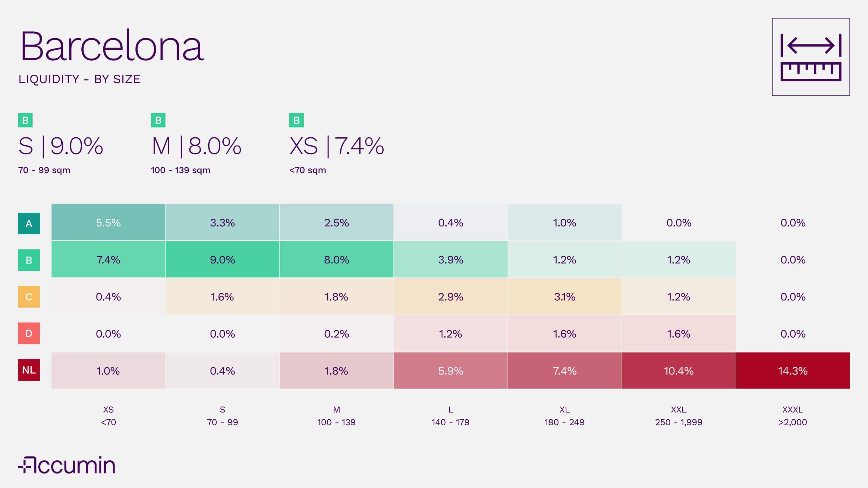Viewport: 868px width, 488px height.
Task: Select the teal A grade badge
Action: 29,223
